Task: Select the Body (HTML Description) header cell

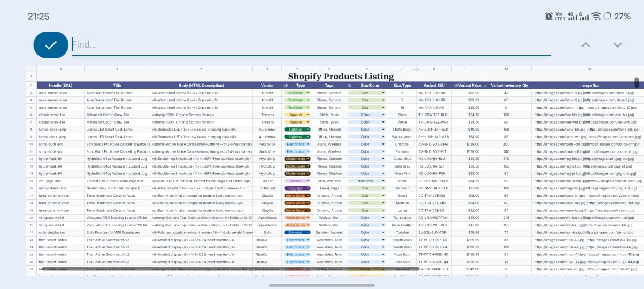Action: click(x=202, y=85)
